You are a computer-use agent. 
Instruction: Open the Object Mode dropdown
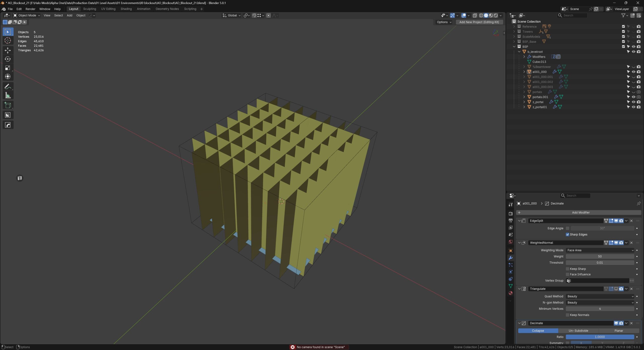pyautogui.click(x=27, y=15)
